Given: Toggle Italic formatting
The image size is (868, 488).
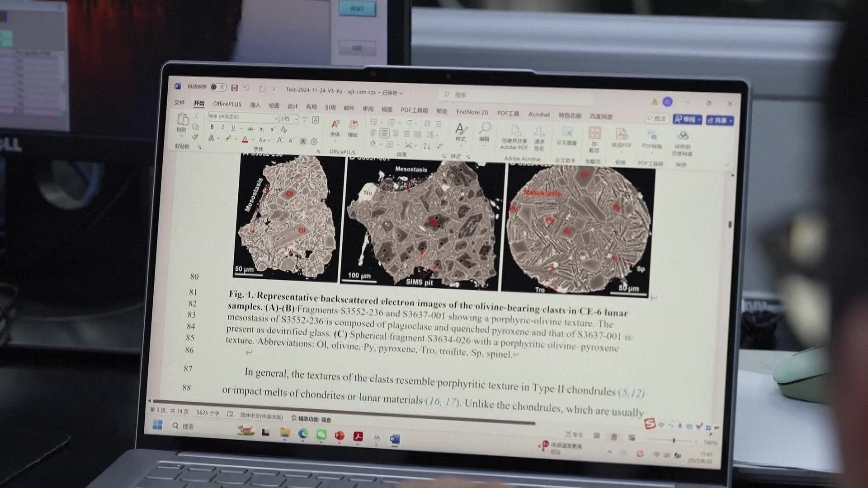Looking at the screenshot, I should (x=222, y=127).
